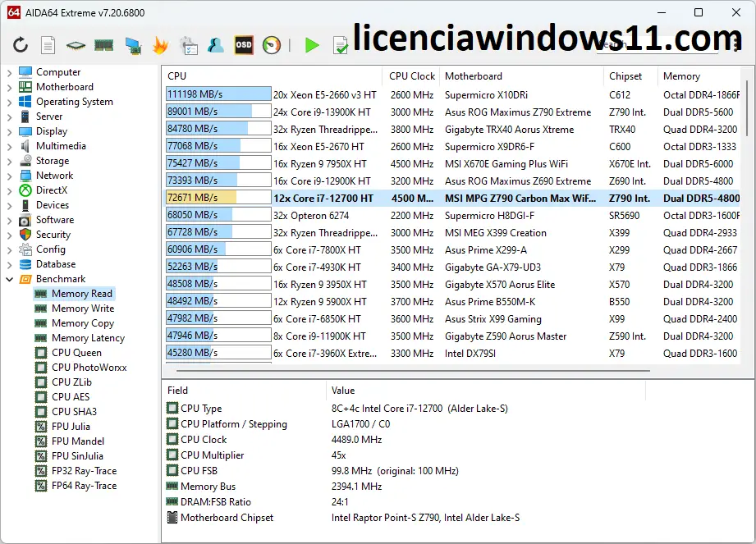Image resolution: width=756 pixels, height=544 pixels.
Task: Expand the Server tree node
Action: coord(10,117)
